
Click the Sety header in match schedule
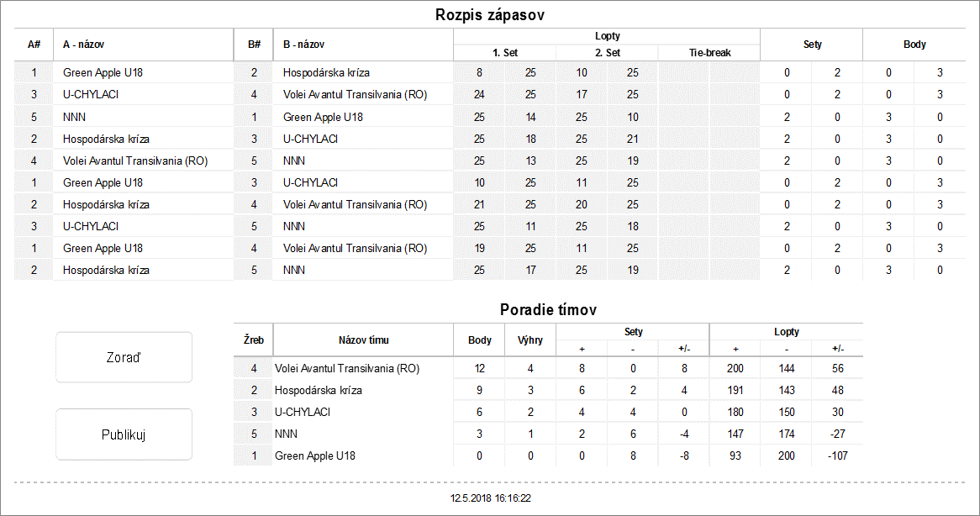coord(812,45)
